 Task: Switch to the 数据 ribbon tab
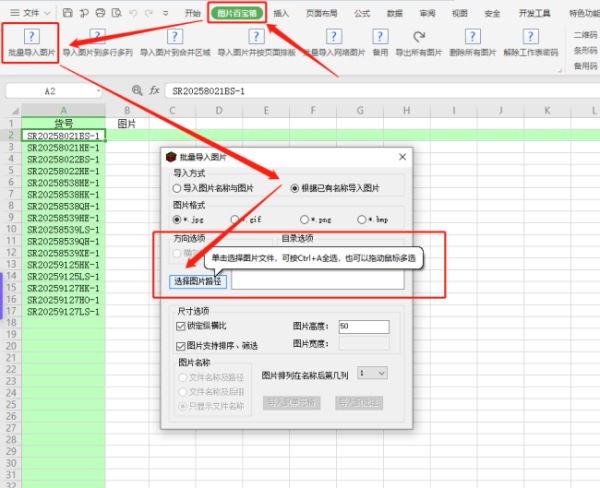pyautogui.click(x=395, y=13)
